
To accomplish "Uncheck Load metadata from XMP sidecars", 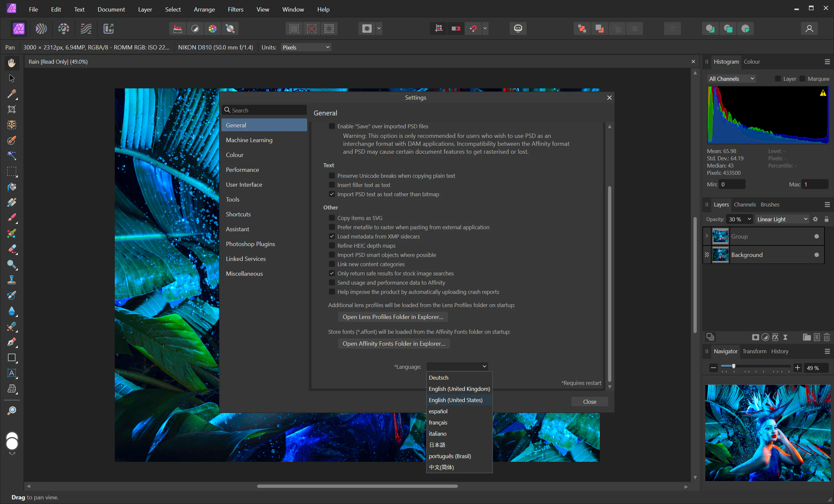I will point(332,236).
